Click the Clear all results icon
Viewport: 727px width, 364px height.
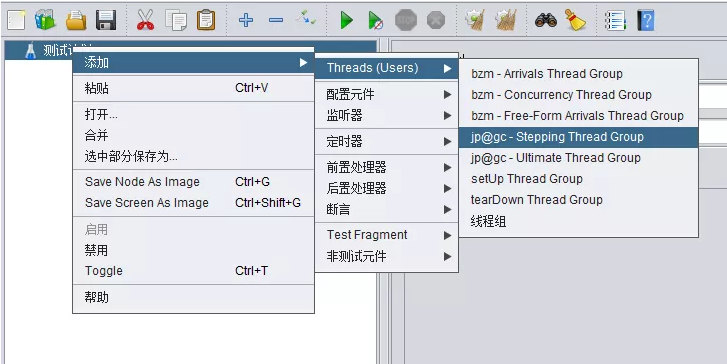click(505, 20)
